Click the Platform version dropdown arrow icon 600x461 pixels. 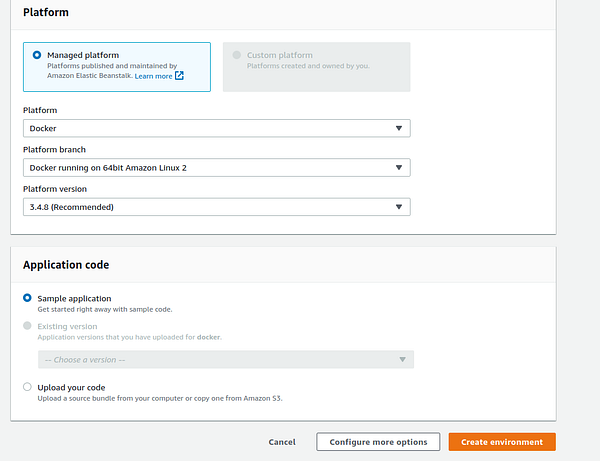click(x=399, y=207)
